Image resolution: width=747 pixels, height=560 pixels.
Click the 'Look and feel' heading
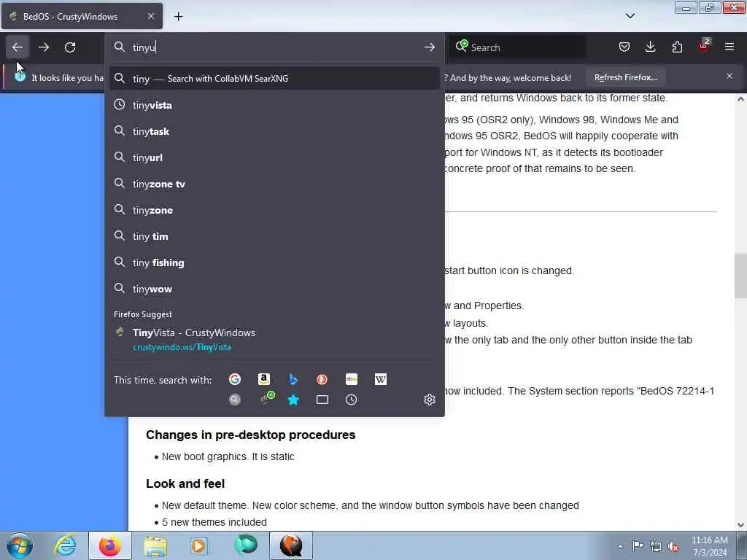point(185,484)
